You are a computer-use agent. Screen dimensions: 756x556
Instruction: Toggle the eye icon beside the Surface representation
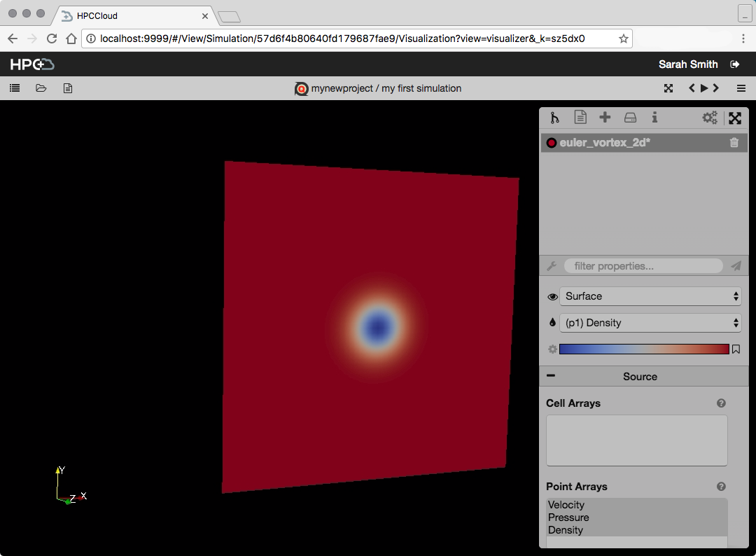(x=552, y=297)
